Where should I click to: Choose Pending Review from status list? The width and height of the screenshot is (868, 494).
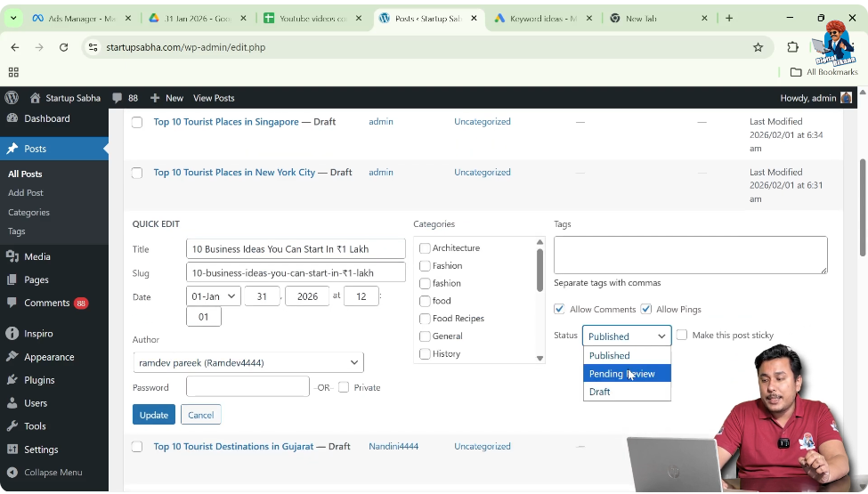coord(622,374)
